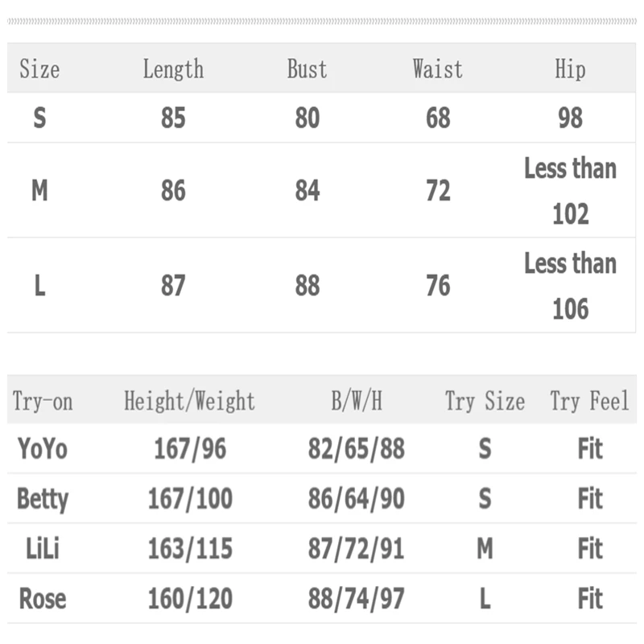
Task: Select the Waist column header
Action: (x=438, y=69)
